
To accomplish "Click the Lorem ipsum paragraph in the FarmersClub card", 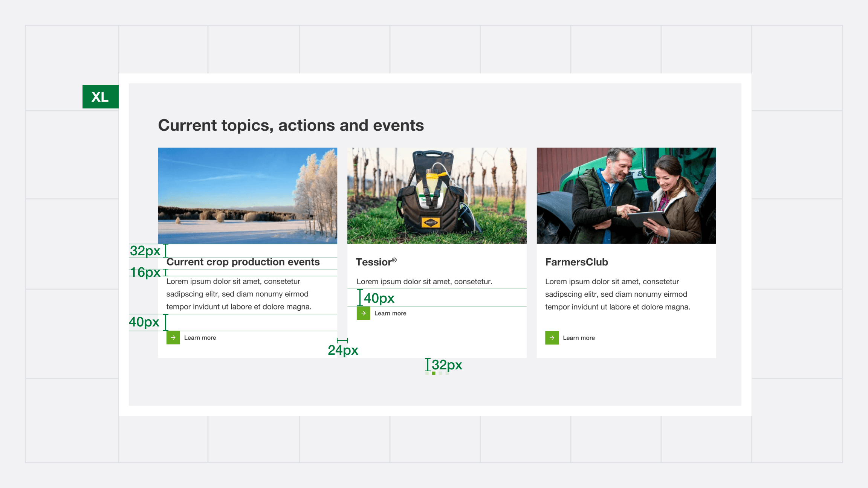I will point(618,294).
